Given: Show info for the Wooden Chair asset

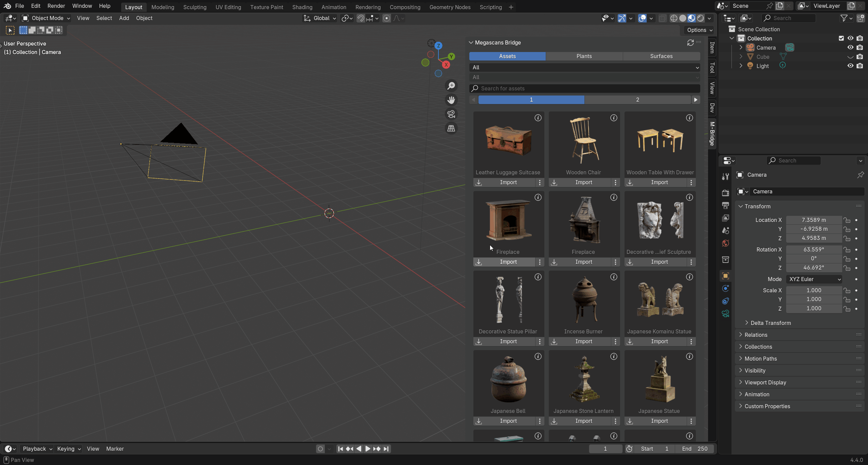Looking at the screenshot, I should 614,118.
